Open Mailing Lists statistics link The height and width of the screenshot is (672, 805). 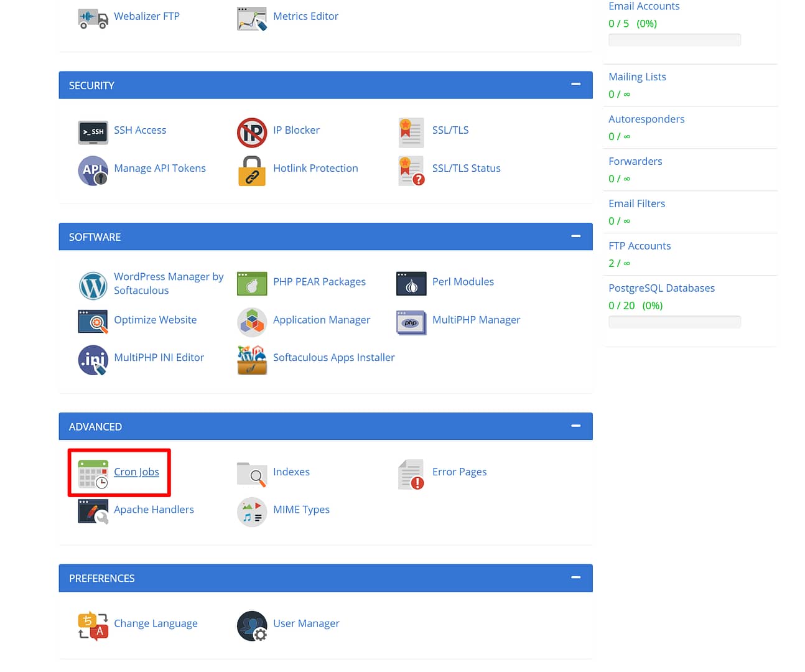637,77
